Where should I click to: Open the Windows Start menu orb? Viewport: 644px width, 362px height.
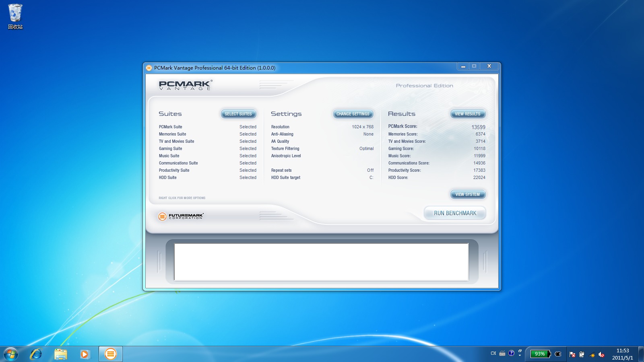coord(11,354)
